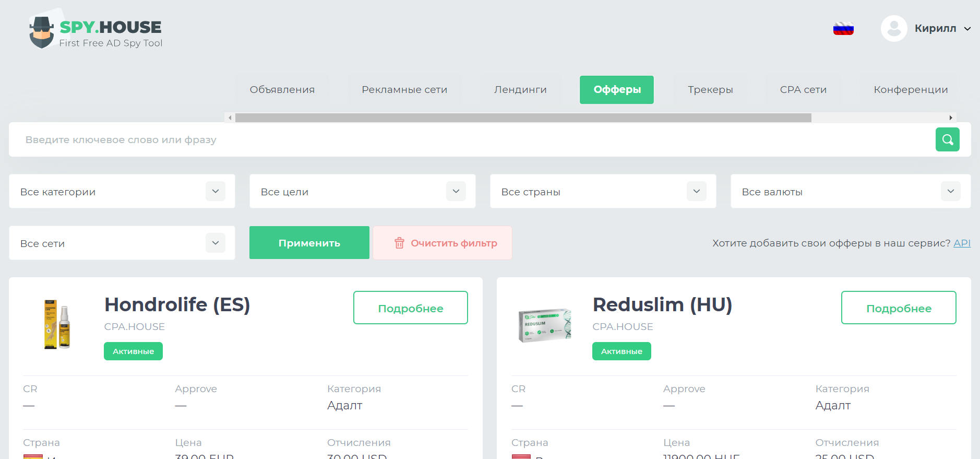Open the Конференции tab
This screenshot has height=459, width=980.
pos(911,90)
